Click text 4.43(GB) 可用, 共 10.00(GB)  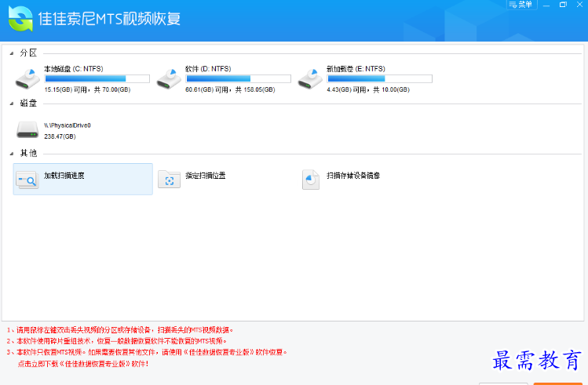(x=368, y=90)
